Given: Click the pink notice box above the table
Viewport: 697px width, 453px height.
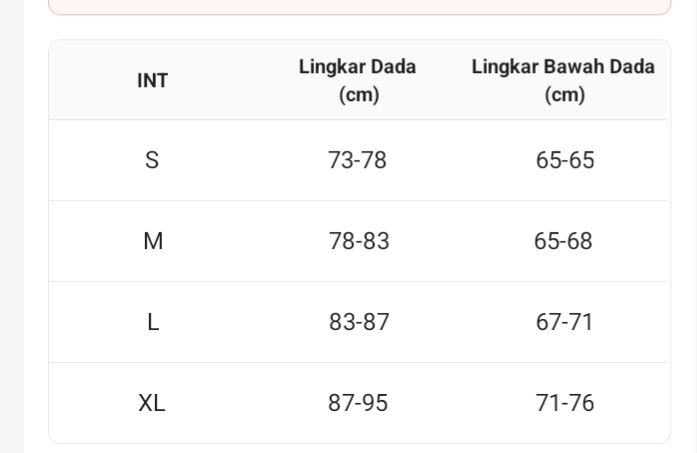Looking at the screenshot, I should (x=359, y=6).
